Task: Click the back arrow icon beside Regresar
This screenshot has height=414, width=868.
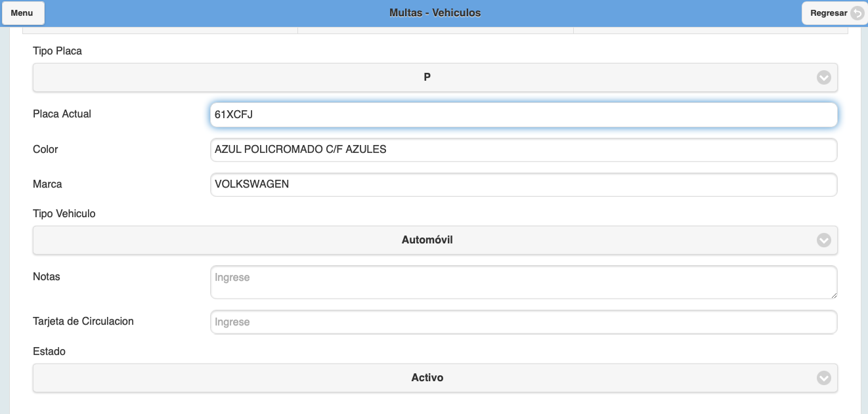Action: coord(857,13)
